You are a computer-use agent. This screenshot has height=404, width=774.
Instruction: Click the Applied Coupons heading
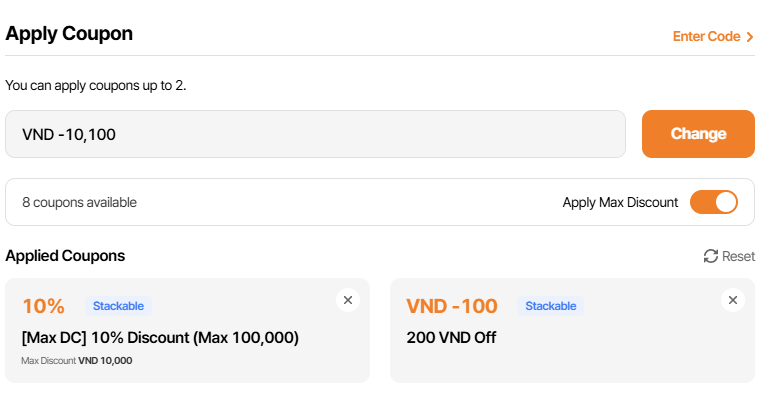point(65,255)
